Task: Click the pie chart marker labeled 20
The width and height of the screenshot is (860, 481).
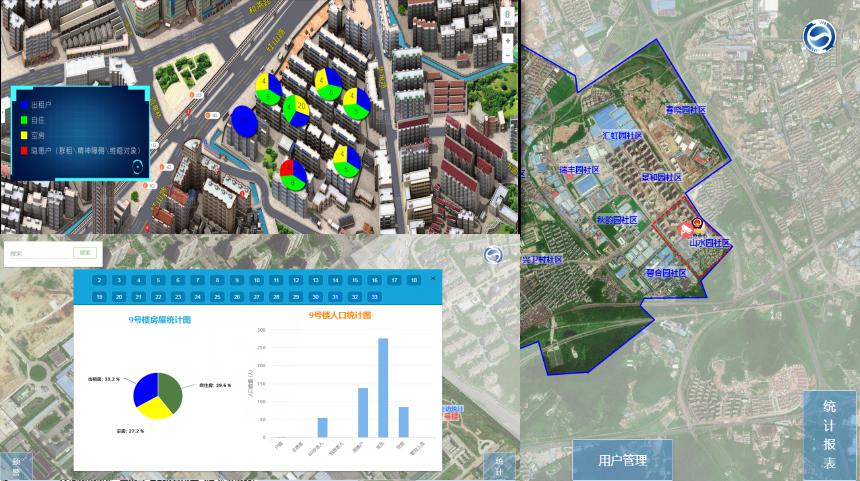Action: coord(296,108)
